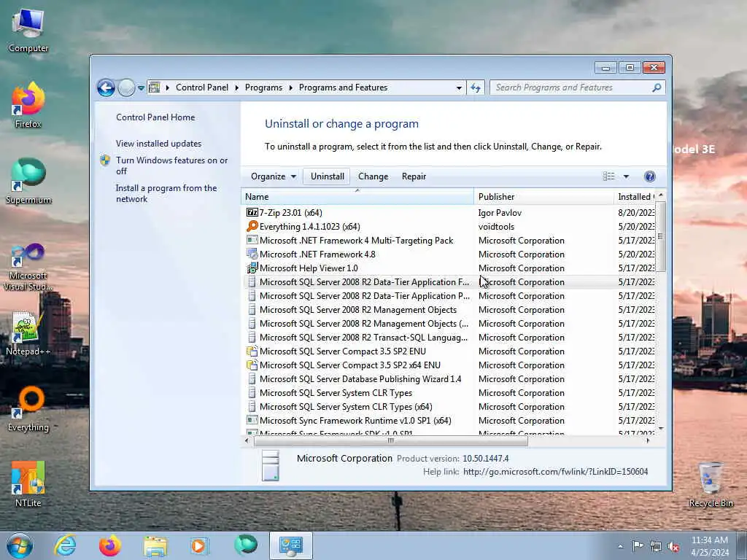The height and width of the screenshot is (560, 747).
Task: Select Microsoft .NET Framework 4 Multi-Targeting Pack
Action: coord(449,241)
